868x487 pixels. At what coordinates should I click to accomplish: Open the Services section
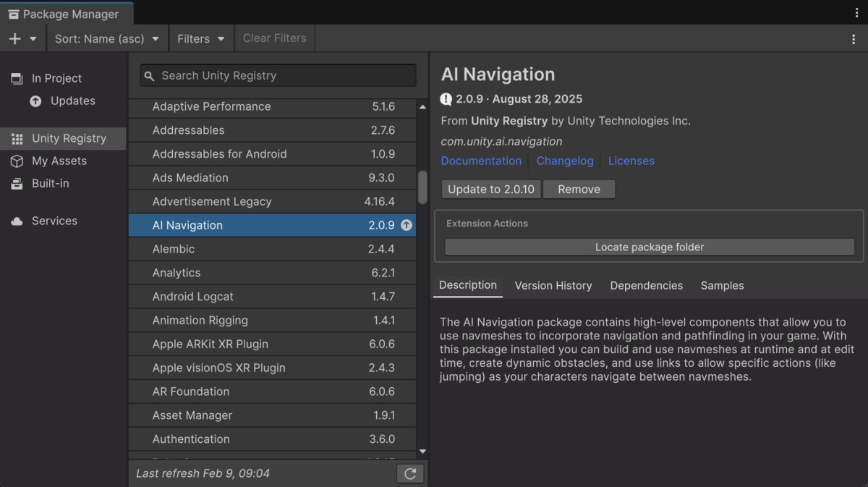[55, 221]
